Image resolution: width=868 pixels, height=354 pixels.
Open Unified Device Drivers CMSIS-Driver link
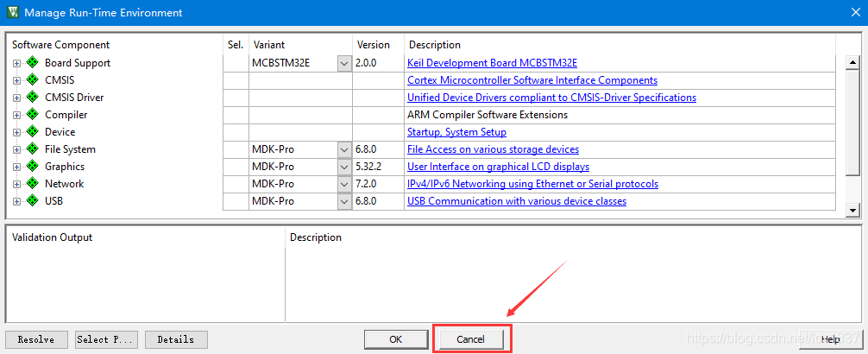552,97
